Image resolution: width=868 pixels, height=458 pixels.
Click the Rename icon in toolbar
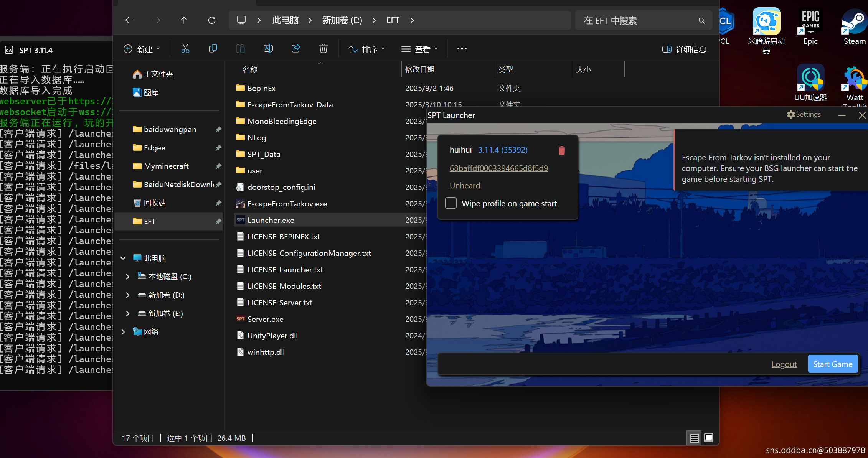[x=268, y=49]
